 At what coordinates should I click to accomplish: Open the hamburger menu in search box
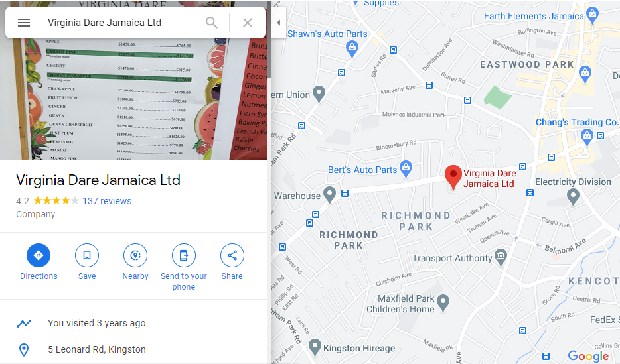point(24,23)
